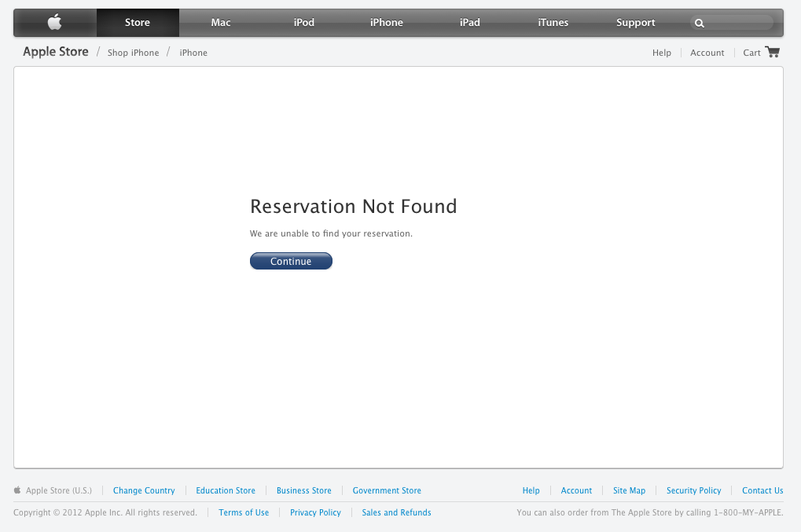Open Account in the top bar
Viewport: 801px width, 532px height.
[707, 53]
